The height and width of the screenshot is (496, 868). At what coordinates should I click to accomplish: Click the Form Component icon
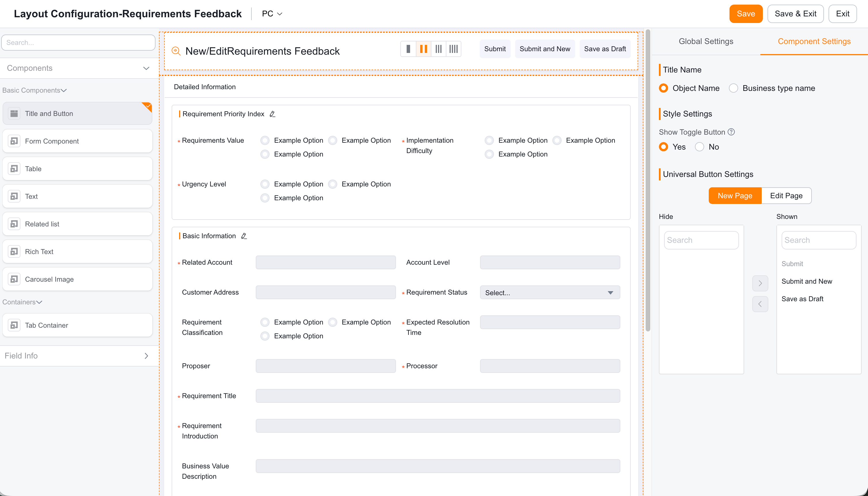click(14, 141)
